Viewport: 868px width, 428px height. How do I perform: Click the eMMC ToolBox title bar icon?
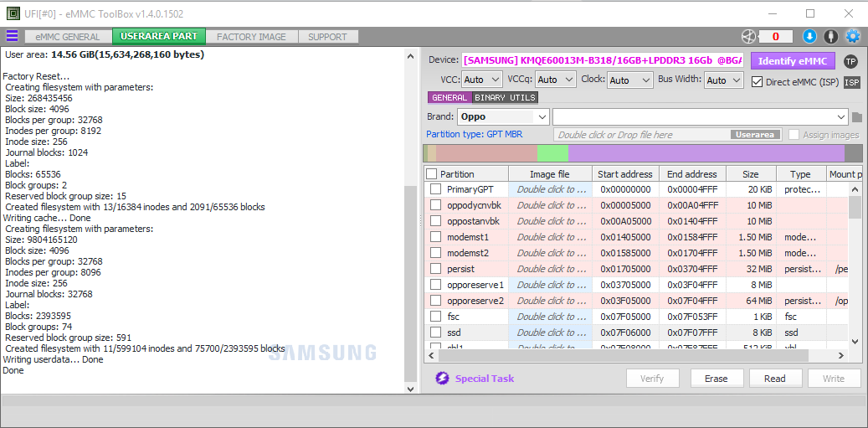tap(13, 13)
